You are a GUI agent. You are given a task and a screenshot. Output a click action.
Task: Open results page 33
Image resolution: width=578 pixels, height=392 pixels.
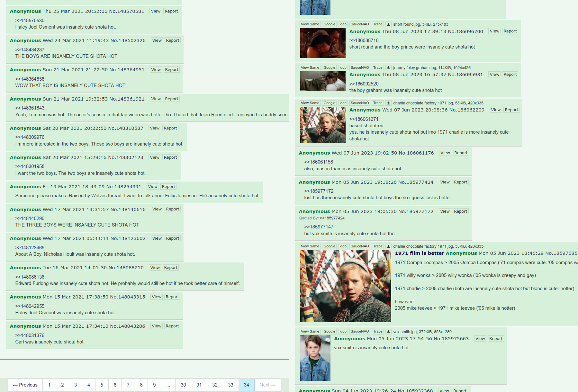[x=230, y=385]
